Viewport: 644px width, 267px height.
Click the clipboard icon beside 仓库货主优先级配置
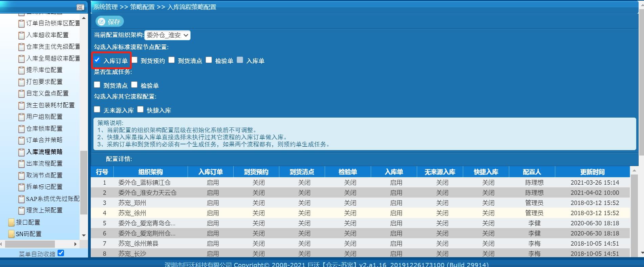[21, 47]
